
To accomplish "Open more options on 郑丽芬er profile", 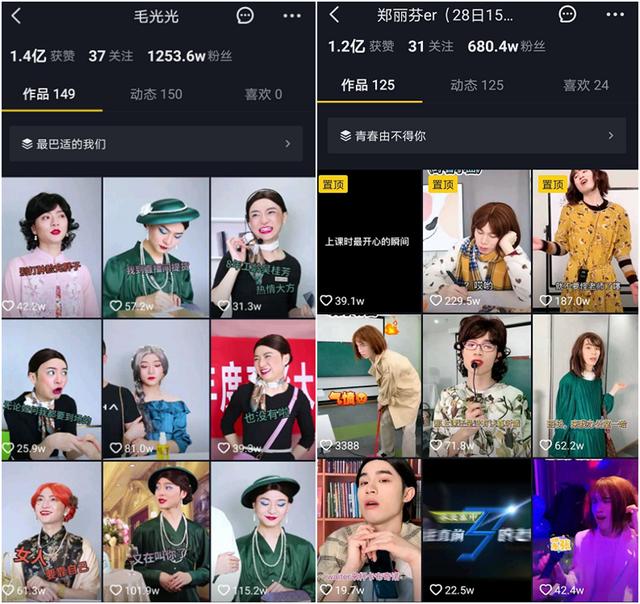I will tap(613, 16).
